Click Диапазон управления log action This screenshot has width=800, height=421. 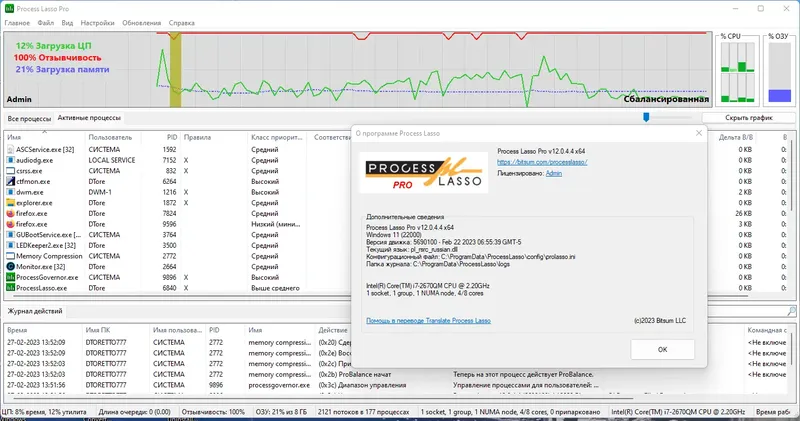click(x=362, y=385)
